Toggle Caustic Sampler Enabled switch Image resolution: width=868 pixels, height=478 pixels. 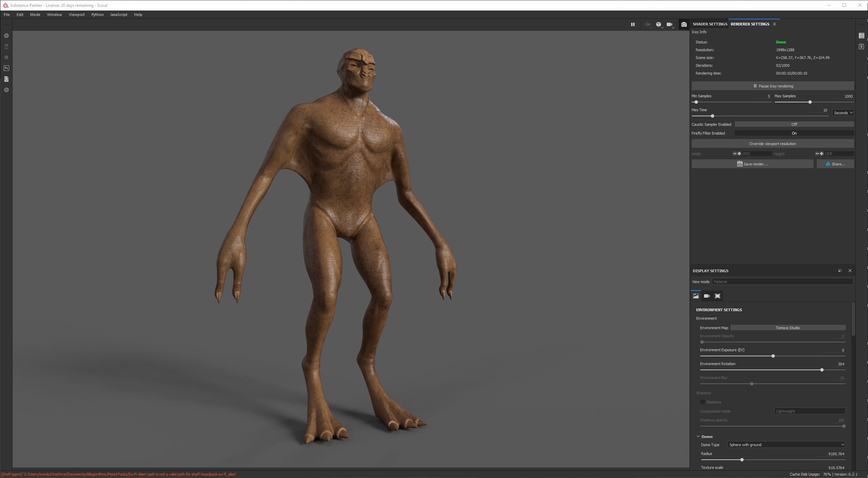(794, 124)
